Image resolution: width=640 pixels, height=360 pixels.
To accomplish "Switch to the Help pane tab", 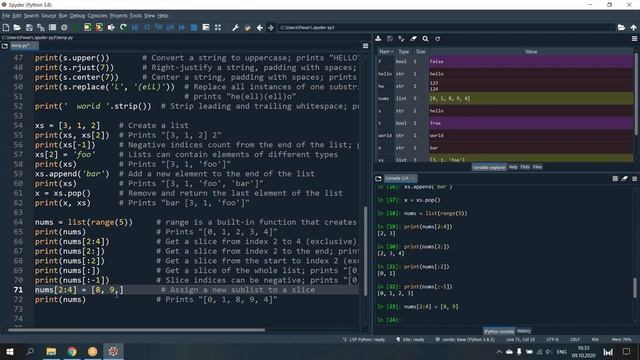I will (513, 167).
